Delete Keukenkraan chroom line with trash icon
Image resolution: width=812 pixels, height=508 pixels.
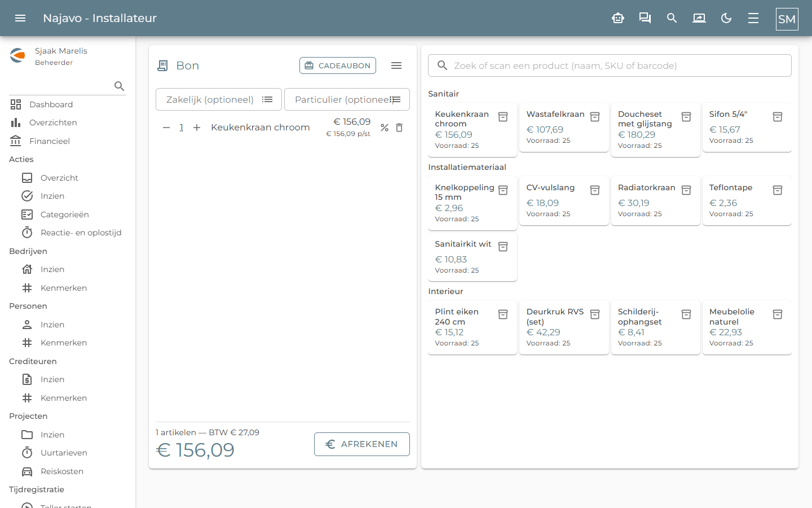(x=399, y=128)
